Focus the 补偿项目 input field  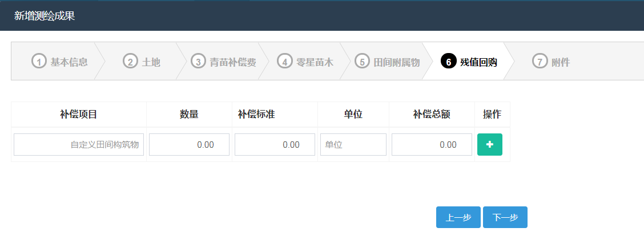point(79,144)
